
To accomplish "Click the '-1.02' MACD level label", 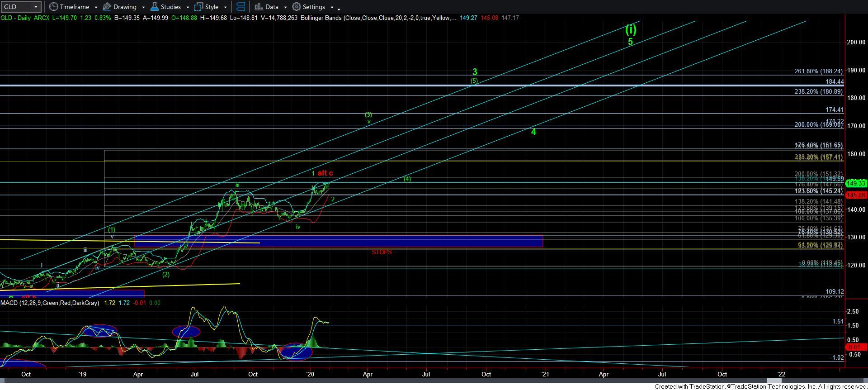I will (x=837, y=357).
